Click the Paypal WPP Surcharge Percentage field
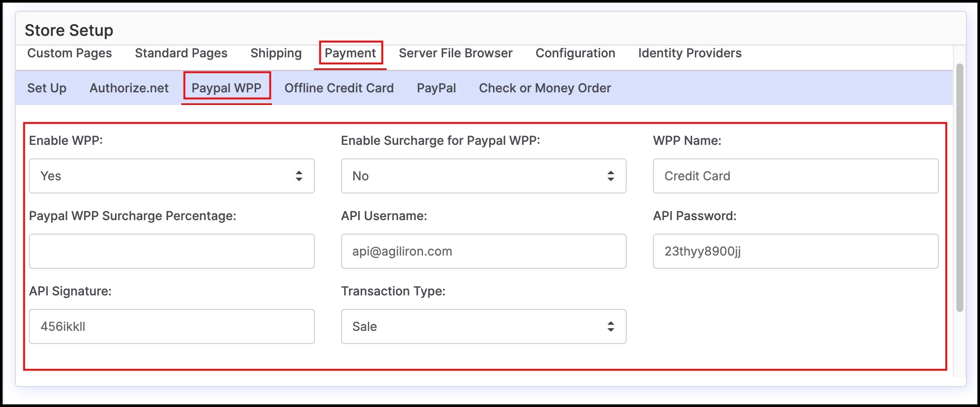This screenshot has width=980, height=407. (172, 251)
